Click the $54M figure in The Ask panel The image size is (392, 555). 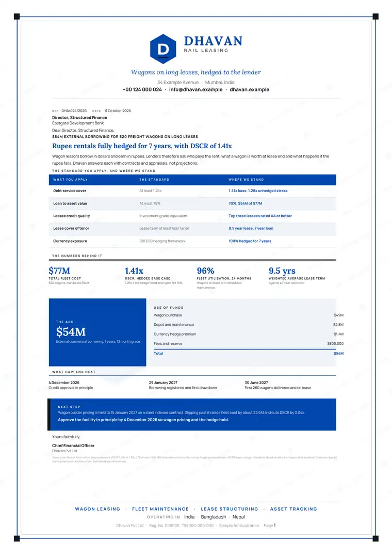(71, 332)
